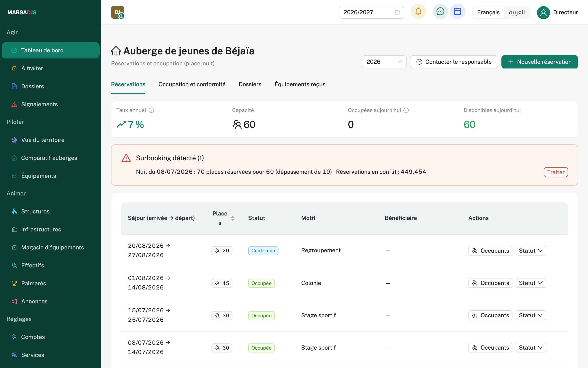The height and width of the screenshot is (368, 588).
Task: Click Traiter on the surbooking alert
Action: (x=556, y=172)
